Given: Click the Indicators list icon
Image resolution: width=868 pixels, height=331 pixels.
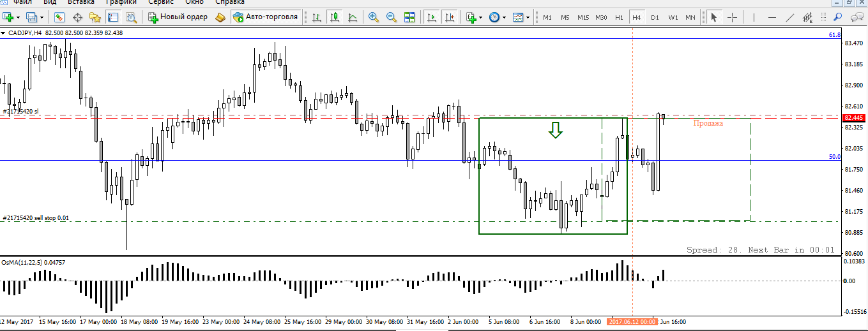Looking at the screenshot, I should (471, 17).
